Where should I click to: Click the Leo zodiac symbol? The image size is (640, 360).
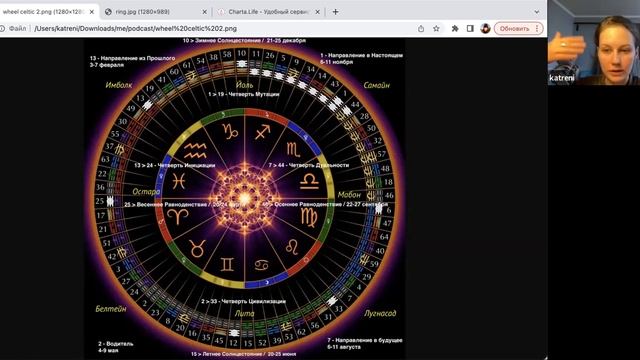click(292, 247)
